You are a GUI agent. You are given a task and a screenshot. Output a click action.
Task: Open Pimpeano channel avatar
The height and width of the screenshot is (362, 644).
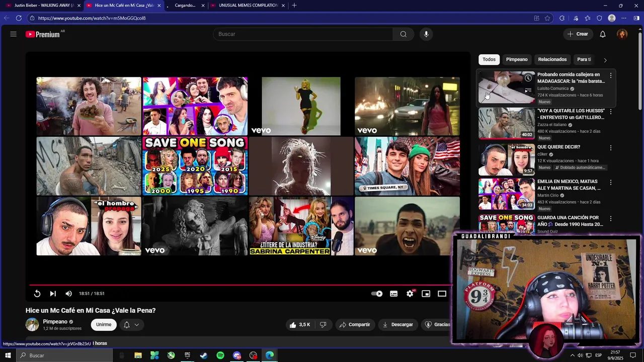(x=32, y=325)
